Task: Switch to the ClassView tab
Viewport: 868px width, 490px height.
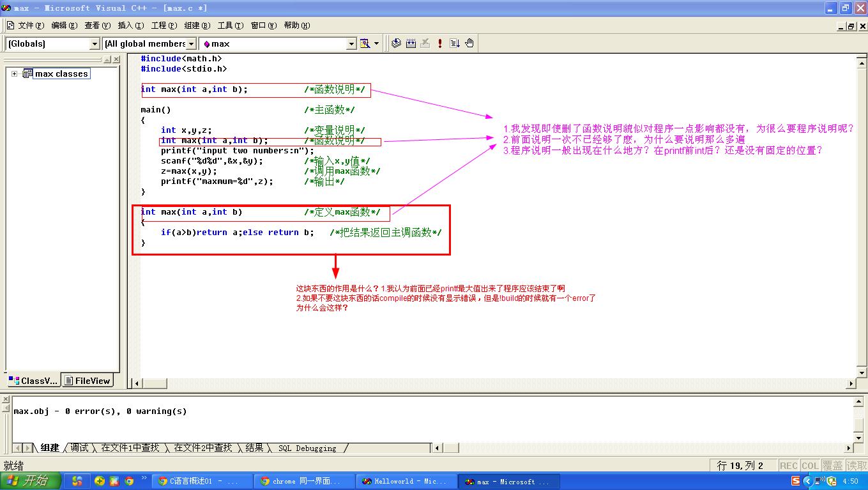Action: coord(33,381)
